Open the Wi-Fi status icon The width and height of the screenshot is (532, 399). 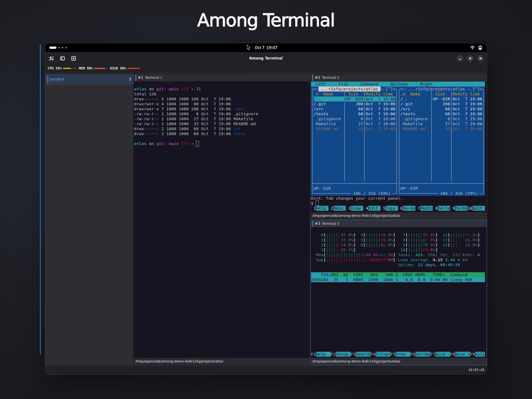click(x=472, y=48)
